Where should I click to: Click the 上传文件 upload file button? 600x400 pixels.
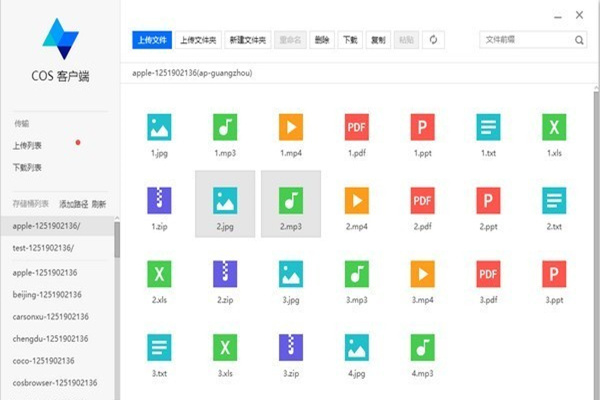pos(153,40)
